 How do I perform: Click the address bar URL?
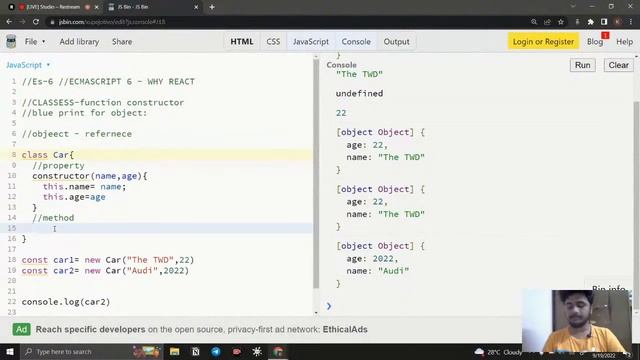[x=112, y=22]
